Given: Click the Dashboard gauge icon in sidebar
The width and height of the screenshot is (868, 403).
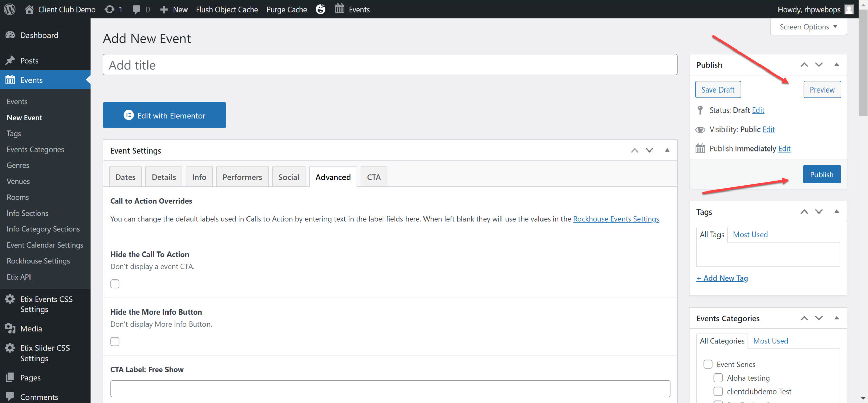Looking at the screenshot, I should [10, 35].
